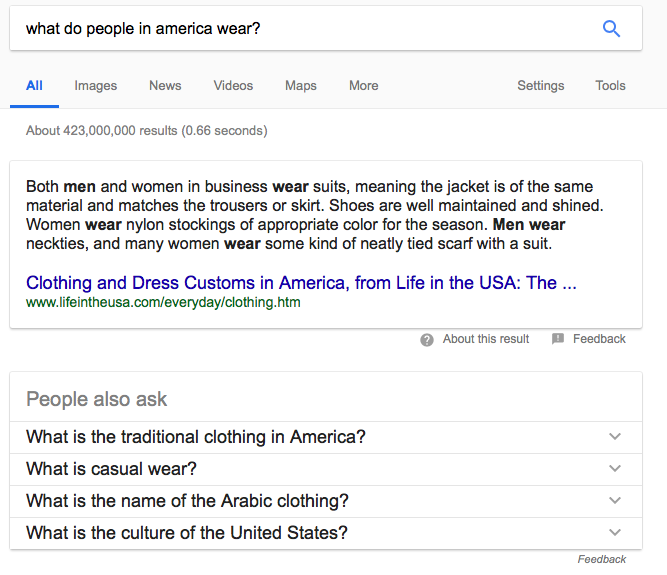Click into the search query input field
This screenshot has width=667, height=575.
[x=300, y=29]
